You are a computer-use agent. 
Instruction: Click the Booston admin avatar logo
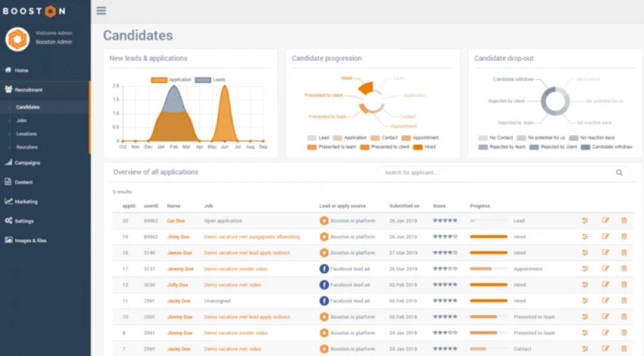pos(17,39)
